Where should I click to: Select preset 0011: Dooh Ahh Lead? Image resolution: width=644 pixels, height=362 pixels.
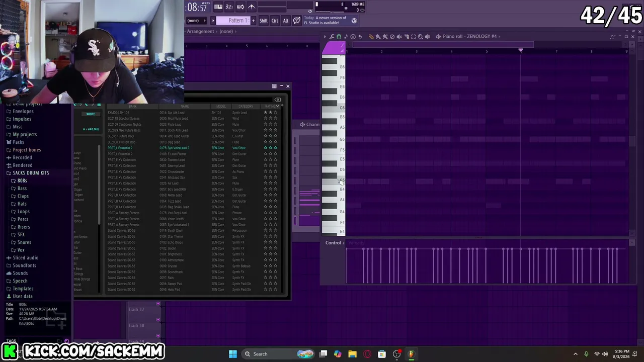coord(174,130)
